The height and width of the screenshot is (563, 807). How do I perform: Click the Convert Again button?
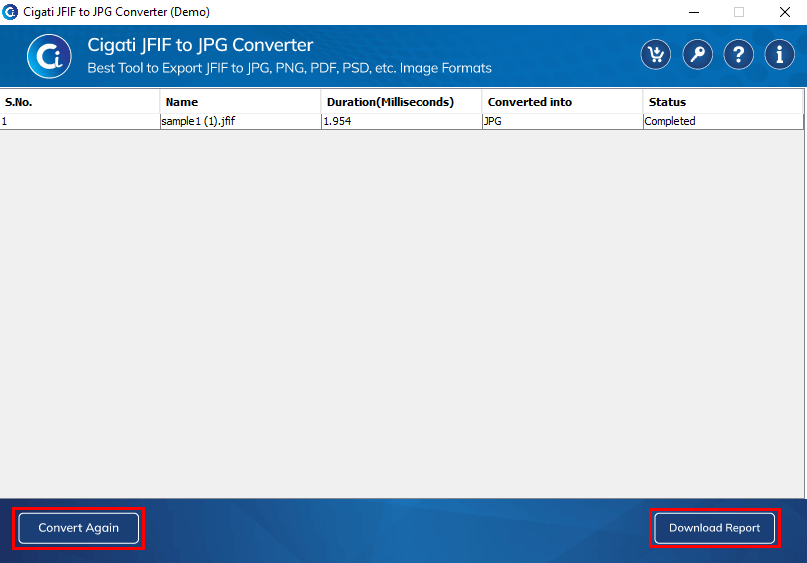click(79, 528)
